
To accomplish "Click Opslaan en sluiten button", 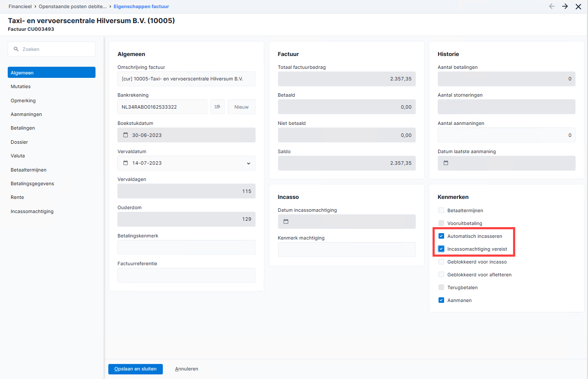I will [135, 369].
